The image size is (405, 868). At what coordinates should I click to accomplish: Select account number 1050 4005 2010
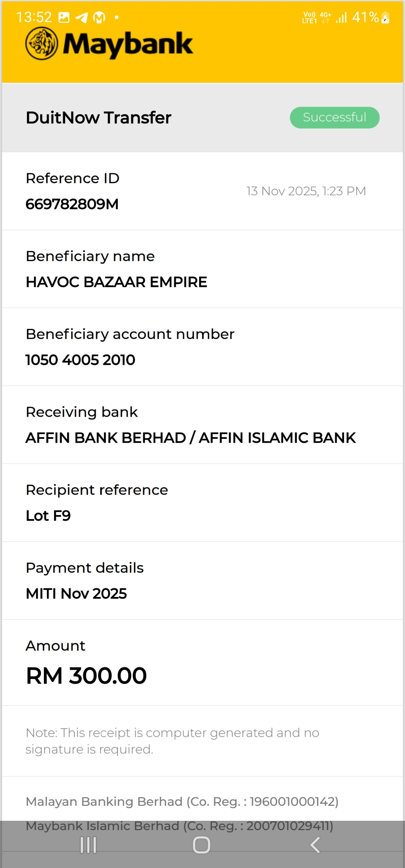(80, 360)
